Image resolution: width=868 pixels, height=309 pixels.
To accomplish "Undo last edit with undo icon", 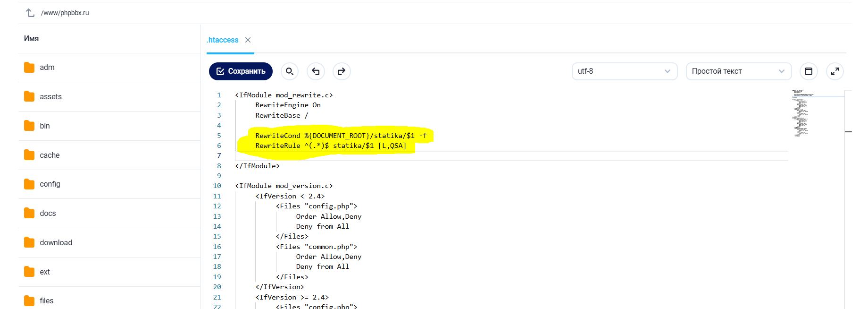I will coord(316,71).
